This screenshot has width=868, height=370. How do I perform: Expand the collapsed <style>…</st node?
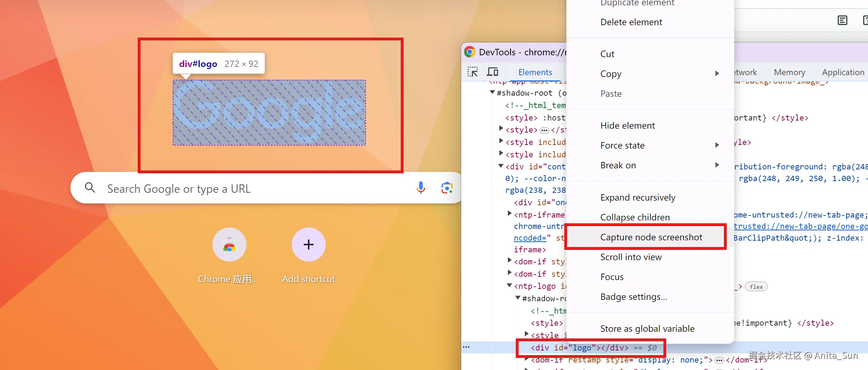(501, 128)
